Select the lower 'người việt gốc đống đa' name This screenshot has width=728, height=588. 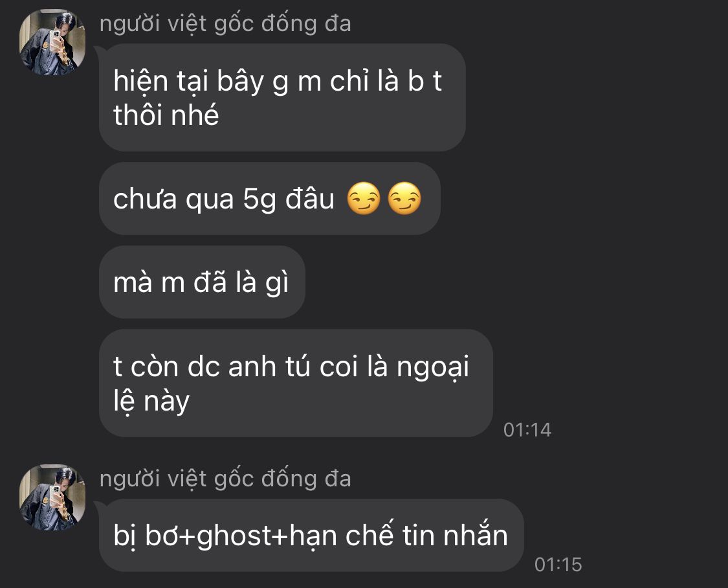pyautogui.click(x=225, y=479)
